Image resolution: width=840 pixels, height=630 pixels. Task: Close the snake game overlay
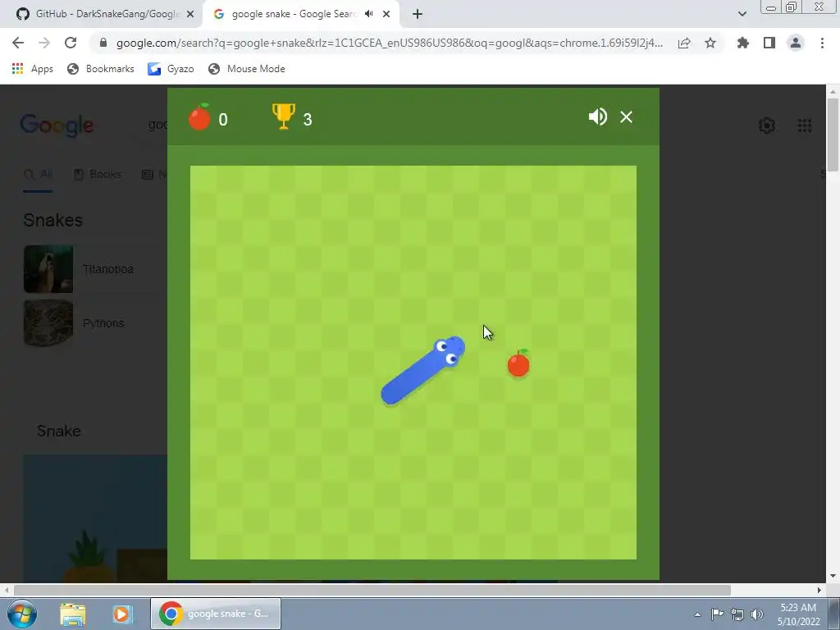tap(626, 116)
